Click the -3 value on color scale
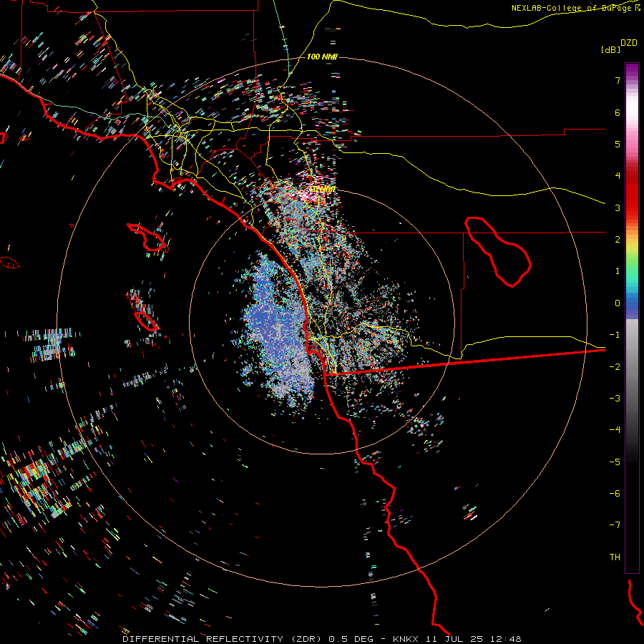 (615, 399)
